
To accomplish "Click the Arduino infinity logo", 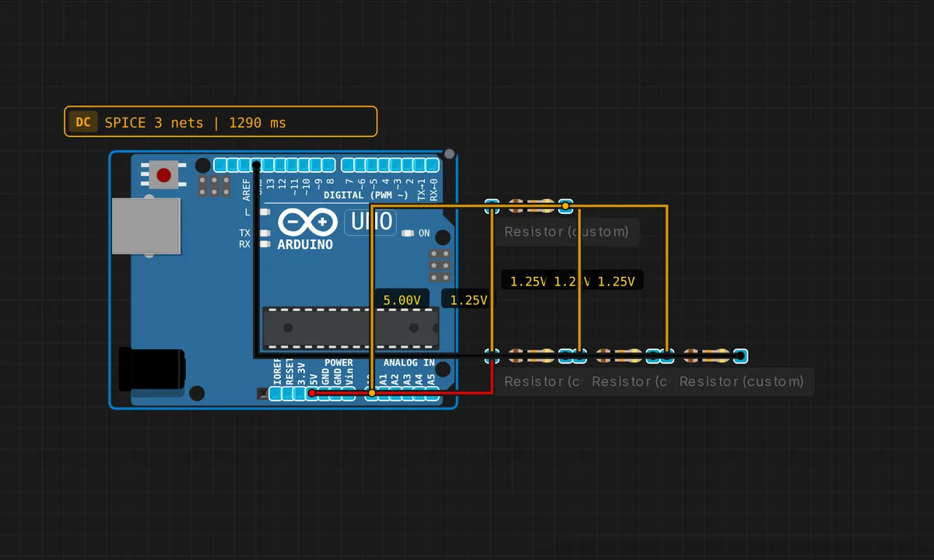I will (306, 223).
